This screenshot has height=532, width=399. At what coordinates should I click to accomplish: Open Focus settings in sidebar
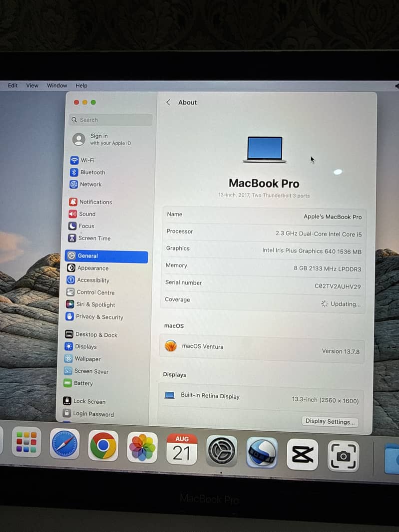click(81, 226)
